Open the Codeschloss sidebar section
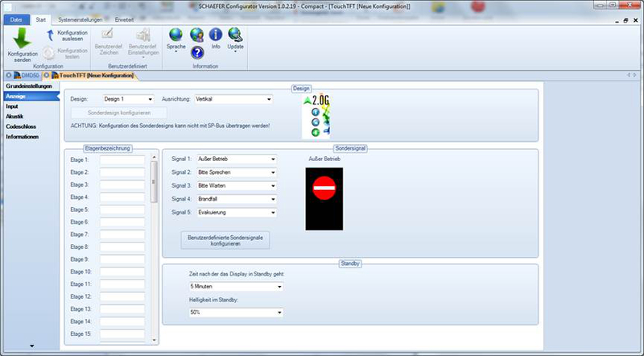Image resolution: width=644 pixels, height=356 pixels. point(21,126)
